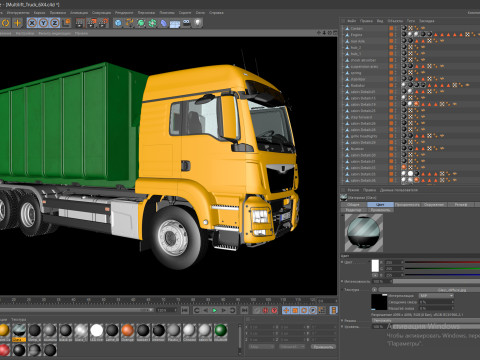Expand the hub_1 object tree node

343,54
